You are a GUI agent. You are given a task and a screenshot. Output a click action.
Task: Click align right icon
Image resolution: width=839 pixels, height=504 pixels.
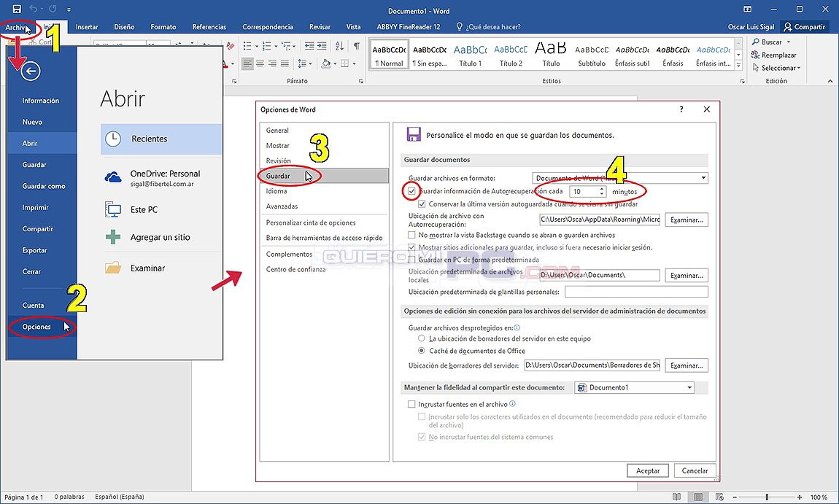pyautogui.click(x=272, y=63)
